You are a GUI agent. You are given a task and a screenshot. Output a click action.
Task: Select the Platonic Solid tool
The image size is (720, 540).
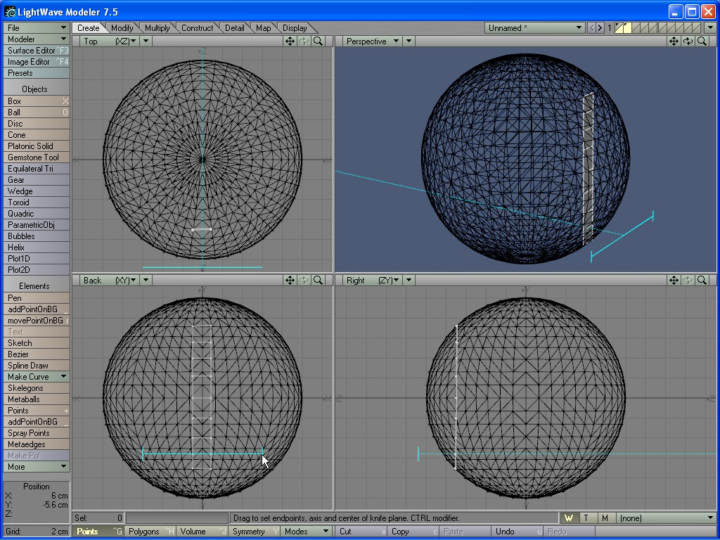tap(36, 146)
